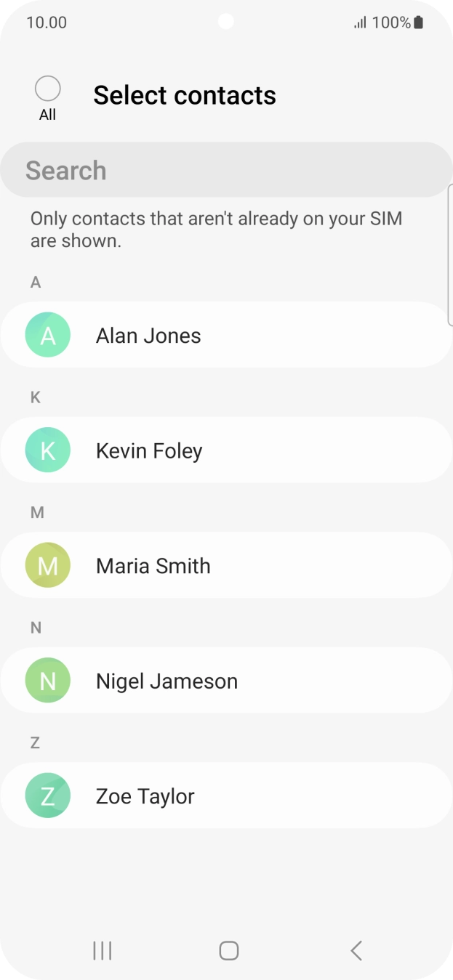Tap the signal strength icon
This screenshot has height=980, width=453.
tap(360, 23)
